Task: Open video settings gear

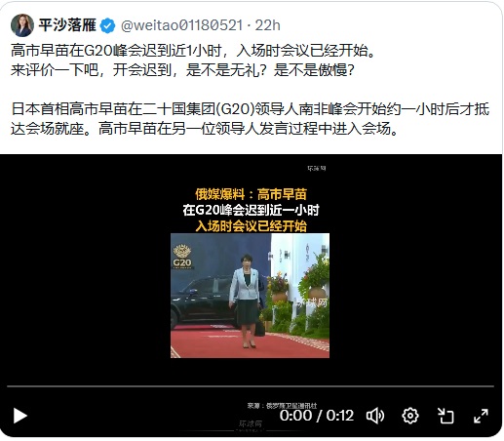Action: click(410, 416)
